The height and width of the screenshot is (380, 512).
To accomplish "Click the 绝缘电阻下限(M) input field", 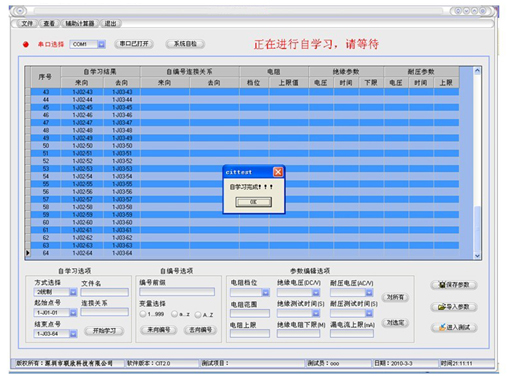I will (298, 333).
